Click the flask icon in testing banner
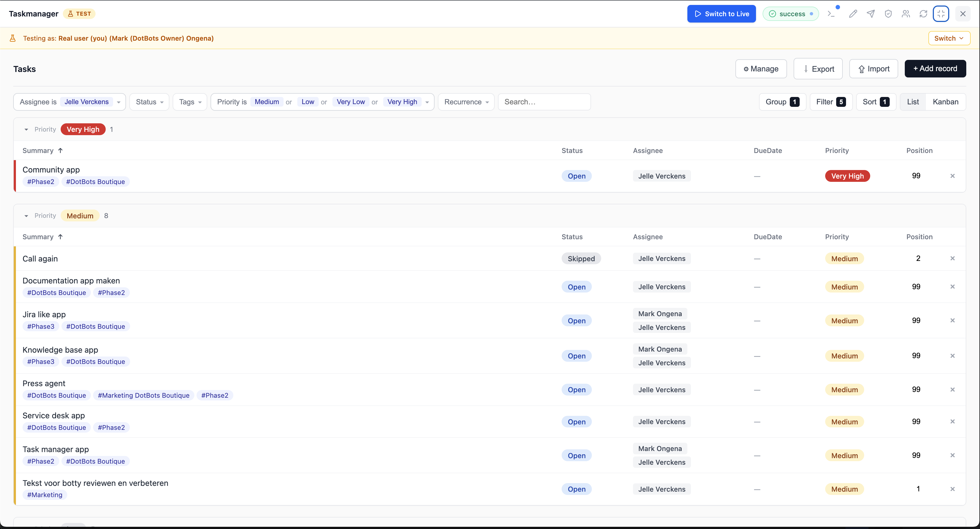 pyautogui.click(x=13, y=38)
